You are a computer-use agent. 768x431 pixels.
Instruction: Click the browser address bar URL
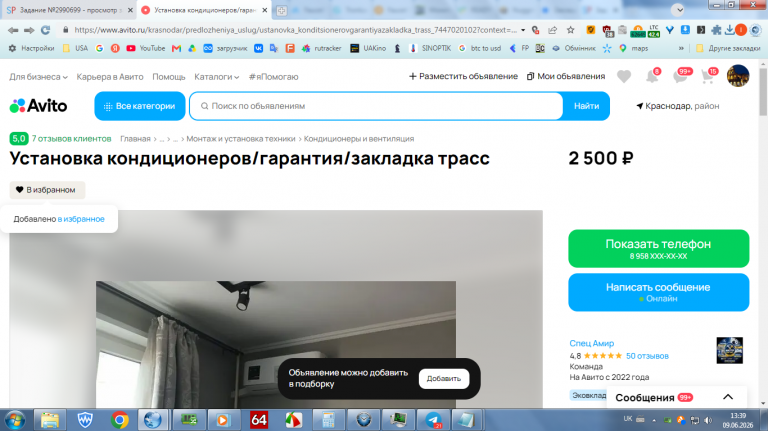tap(295, 30)
